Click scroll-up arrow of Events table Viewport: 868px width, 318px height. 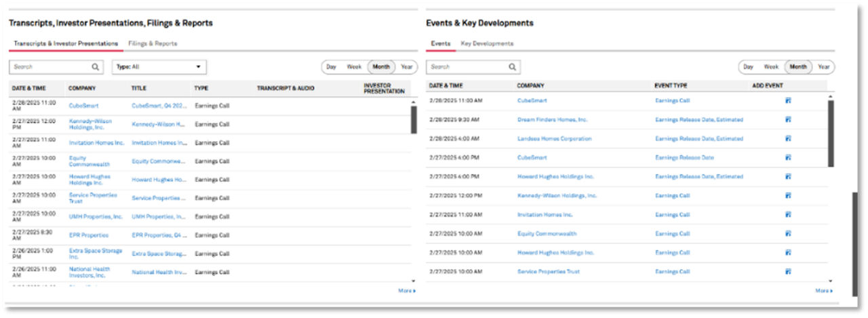[x=831, y=97]
